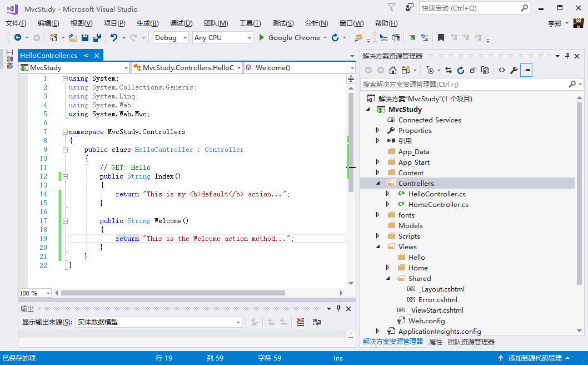Image resolution: width=588 pixels, height=365 pixels.
Task: Collapse the Views folder node
Action: (377, 246)
